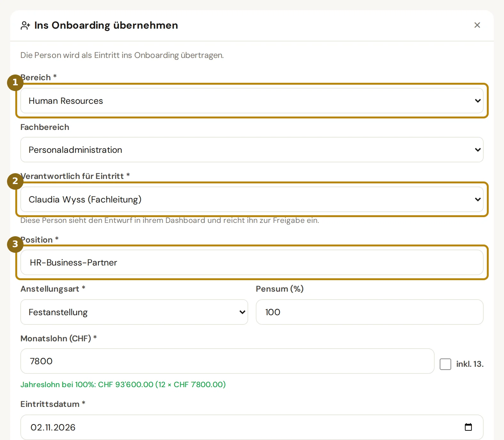The image size is (504, 440).
Task: Click the 'Fachbereich' field label
Action: click(45, 127)
